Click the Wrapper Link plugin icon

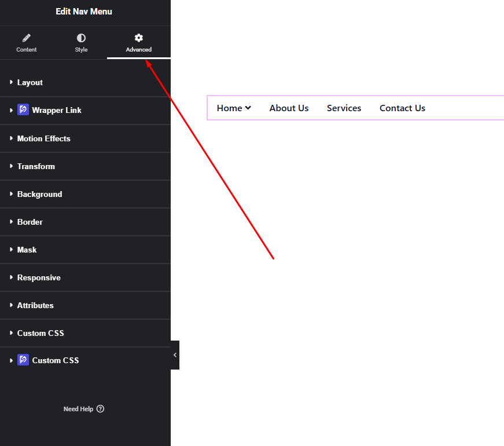pyautogui.click(x=23, y=110)
